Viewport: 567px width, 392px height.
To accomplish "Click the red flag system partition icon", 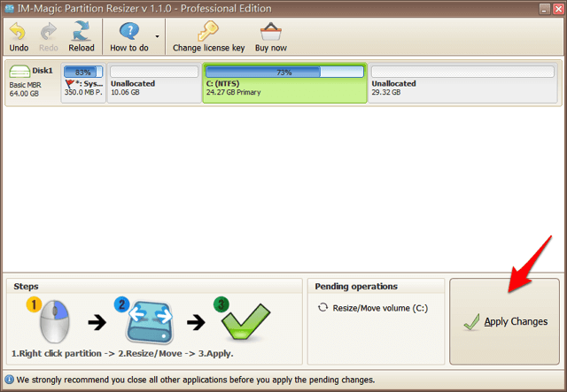I will coord(69,84).
